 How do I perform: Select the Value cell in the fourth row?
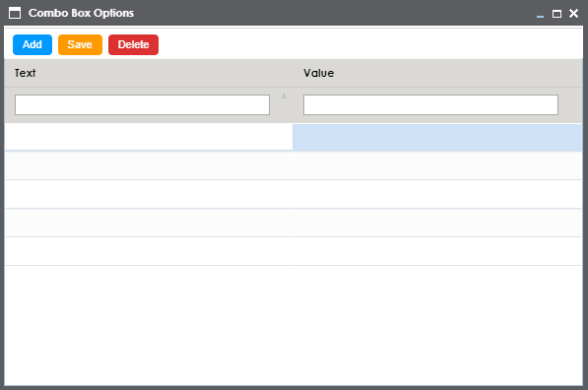pyautogui.click(x=437, y=223)
